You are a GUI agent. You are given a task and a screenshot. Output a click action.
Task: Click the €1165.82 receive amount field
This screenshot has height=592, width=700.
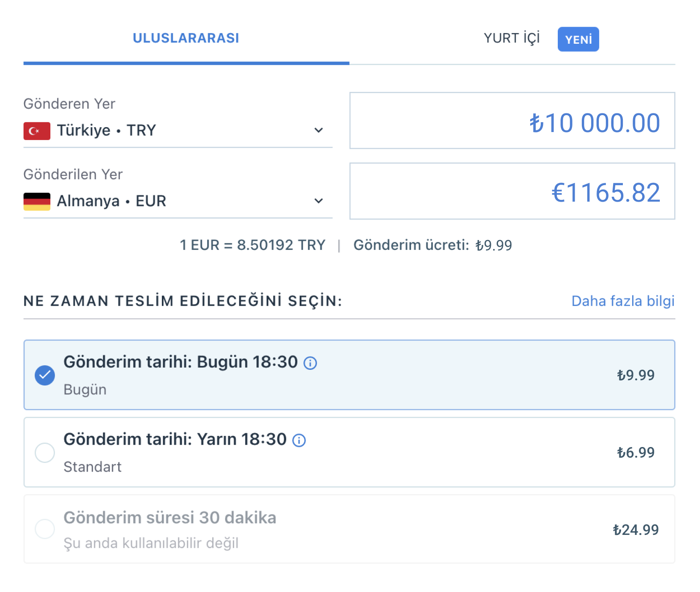(x=512, y=191)
